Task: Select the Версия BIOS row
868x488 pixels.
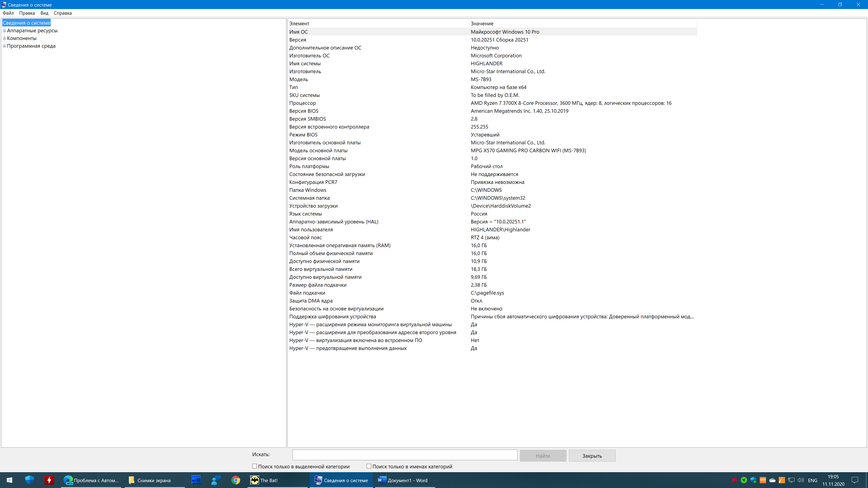Action: 493,111
